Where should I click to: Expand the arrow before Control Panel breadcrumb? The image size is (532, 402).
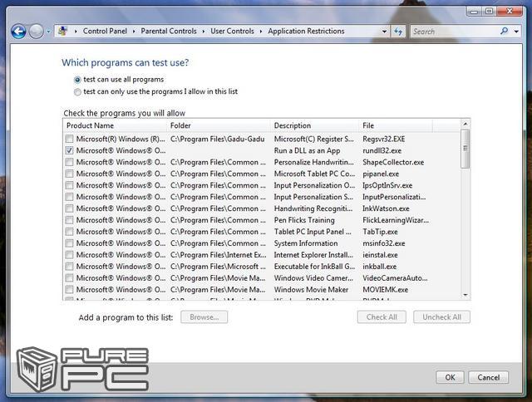(76, 32)
